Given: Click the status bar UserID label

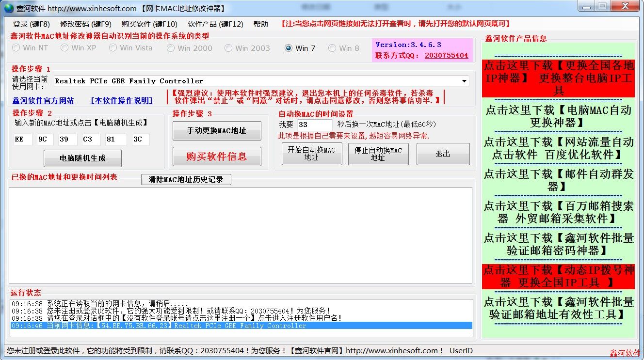Looking at the screenshot, I should 461,350.
